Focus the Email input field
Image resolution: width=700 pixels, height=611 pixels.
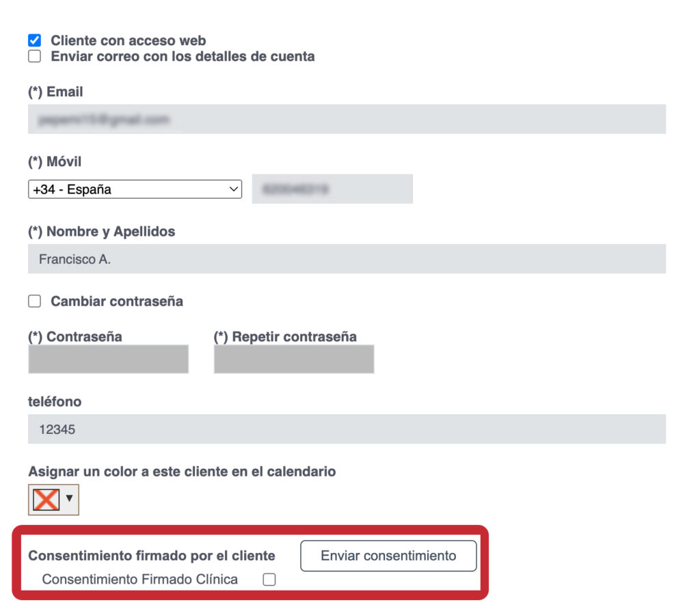point(347,119)
